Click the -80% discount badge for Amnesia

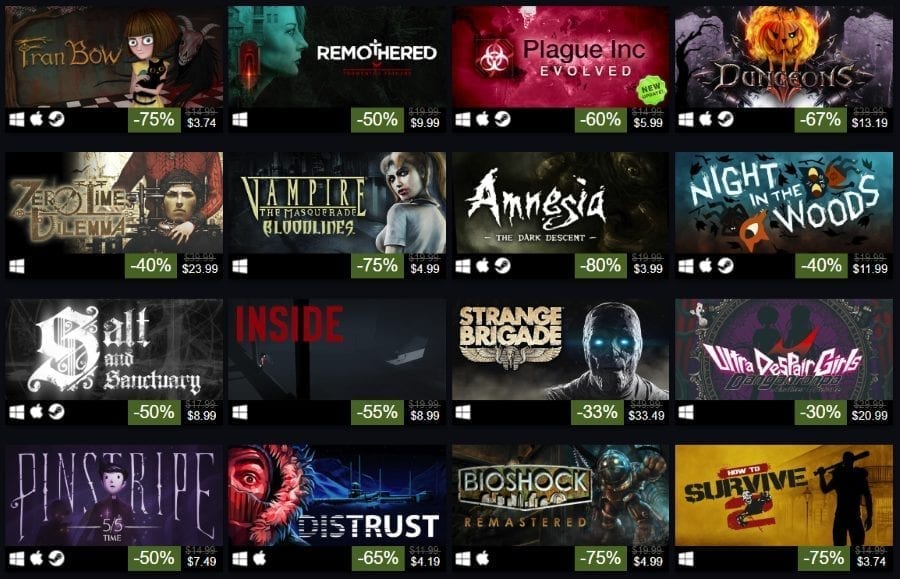tap(600, 266)
